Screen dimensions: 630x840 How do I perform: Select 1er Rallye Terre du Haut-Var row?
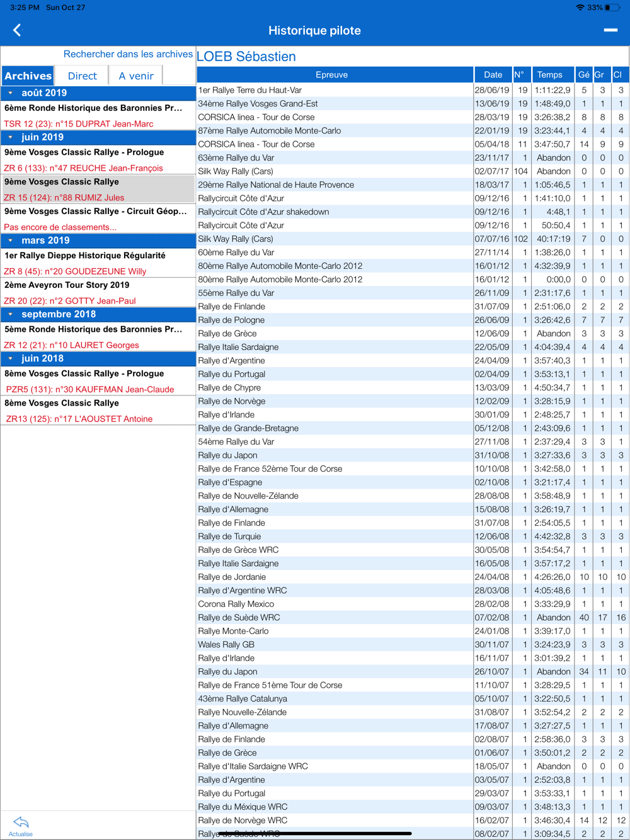pyautogui.click(x=413, y=90)
